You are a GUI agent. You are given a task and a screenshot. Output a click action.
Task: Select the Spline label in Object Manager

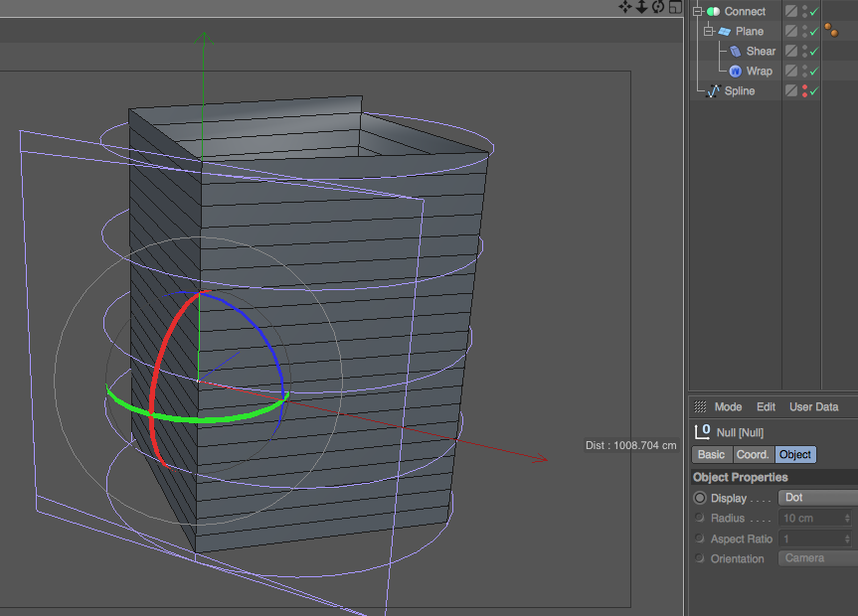point(740,90)
